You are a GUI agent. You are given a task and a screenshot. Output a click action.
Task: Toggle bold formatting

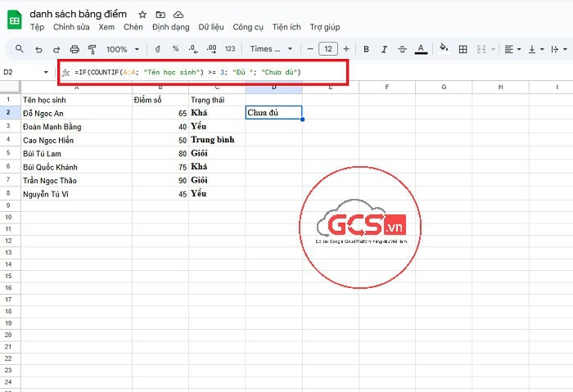pyautogui.click(x=366, y=49)
